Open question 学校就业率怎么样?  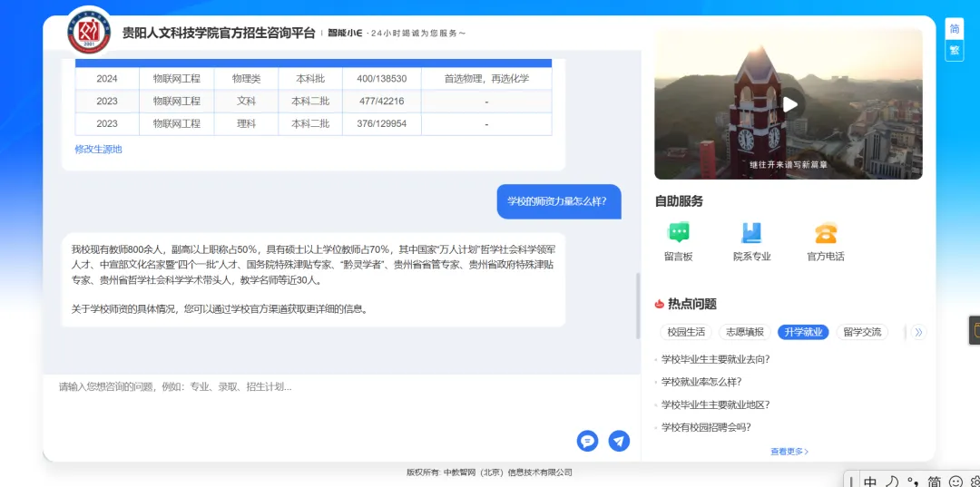point(701,382)
